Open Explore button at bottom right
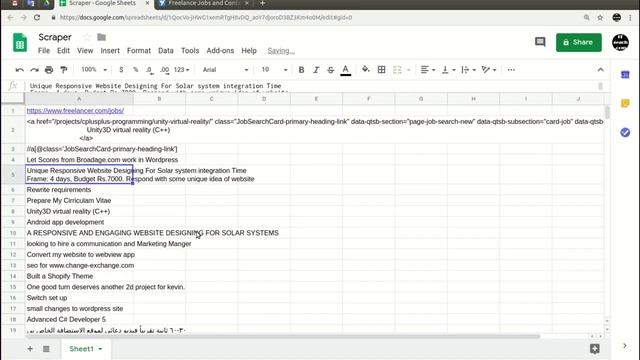 [595, 349]
